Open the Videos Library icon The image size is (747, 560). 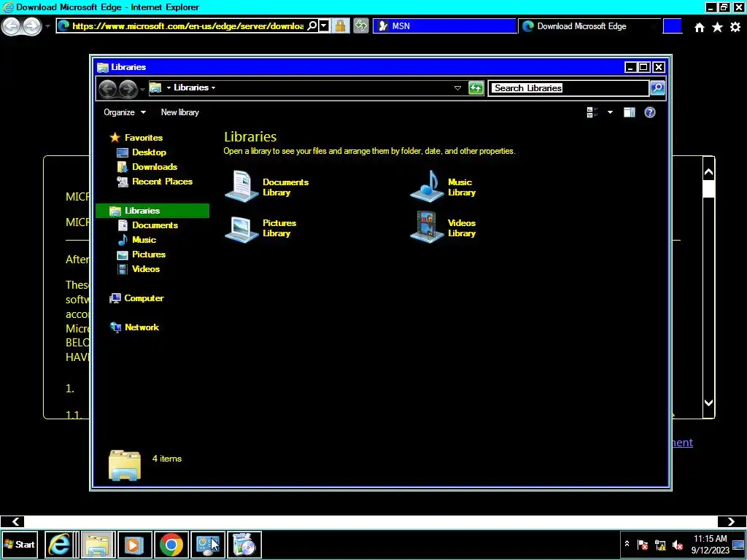click(x=427, y=228)
